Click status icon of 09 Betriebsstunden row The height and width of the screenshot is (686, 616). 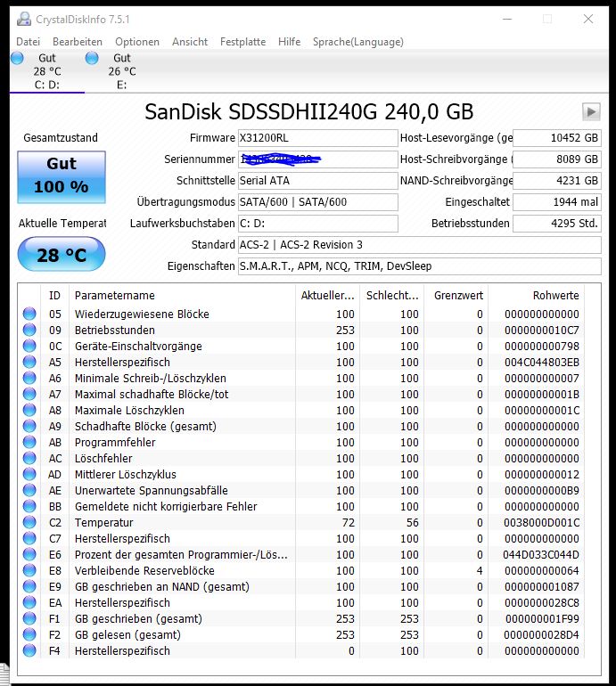[x=29, y=330]
